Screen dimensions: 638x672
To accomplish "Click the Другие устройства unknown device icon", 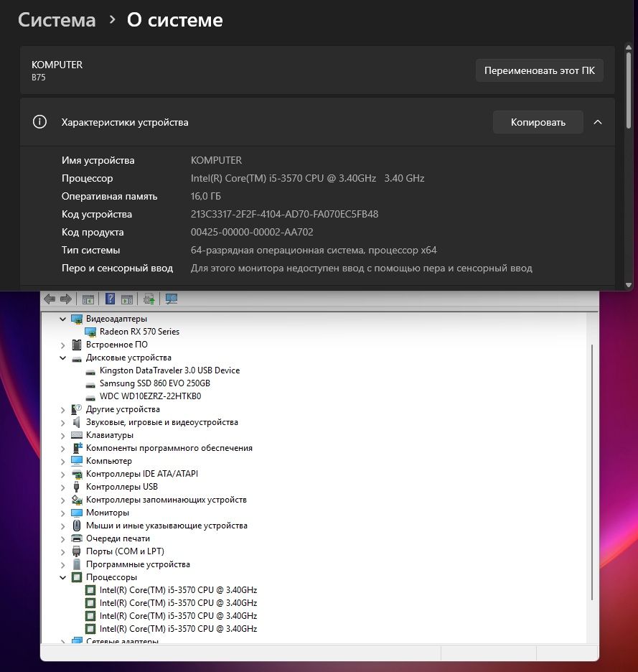I will tap(76, 409).
